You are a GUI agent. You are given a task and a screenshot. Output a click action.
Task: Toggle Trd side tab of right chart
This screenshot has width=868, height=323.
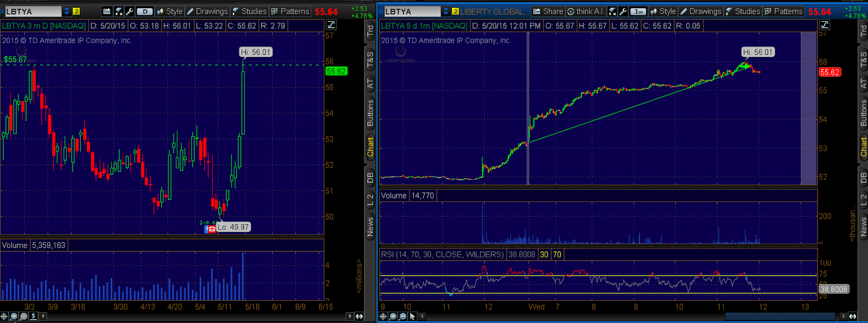tap(864, 31)
